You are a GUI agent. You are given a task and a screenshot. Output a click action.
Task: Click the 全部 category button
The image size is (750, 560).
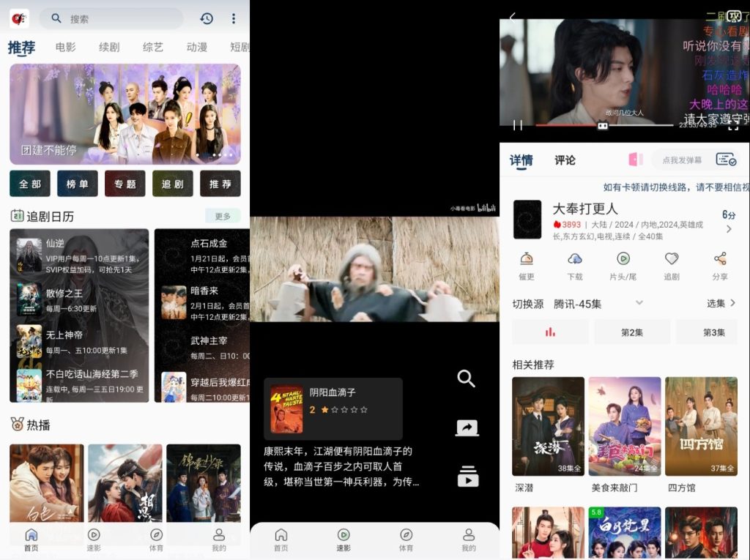(29, 184)
